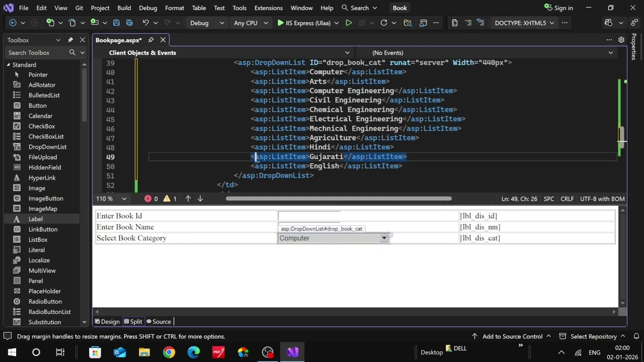Click inside Search Toolbox field
644x362 pixels.
(36, 52)
